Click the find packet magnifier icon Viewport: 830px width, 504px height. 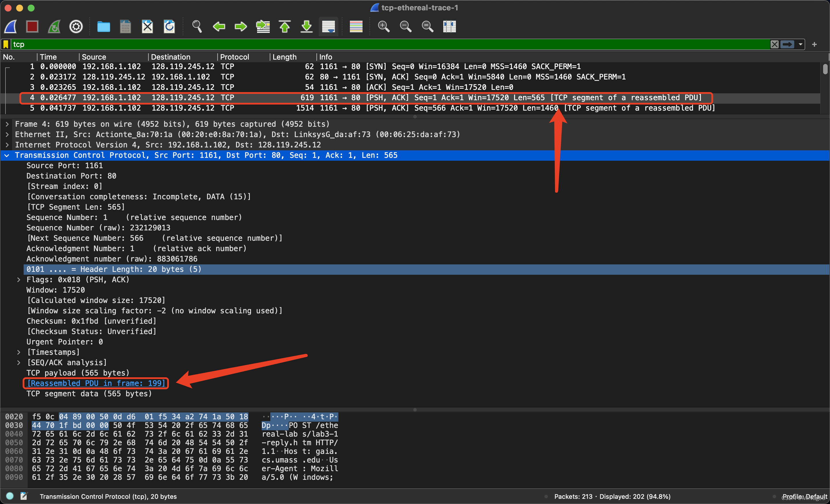(197, 26)
